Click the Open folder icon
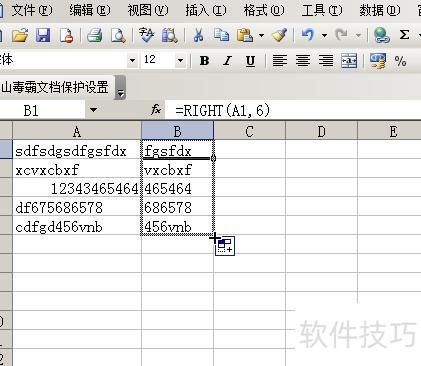Viewport: 421px width, 366px height. (x=20, y=35)
